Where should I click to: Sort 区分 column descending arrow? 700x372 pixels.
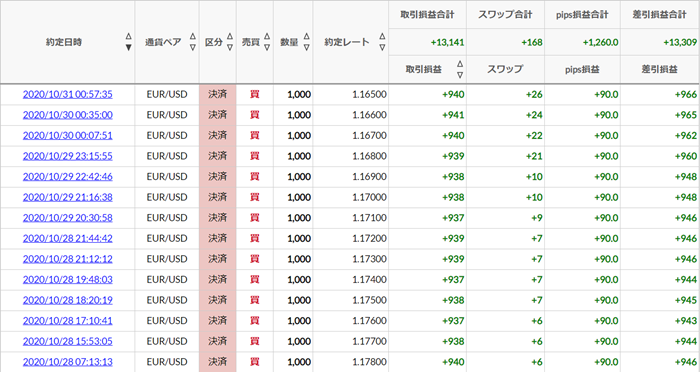[x=230, y=47]
